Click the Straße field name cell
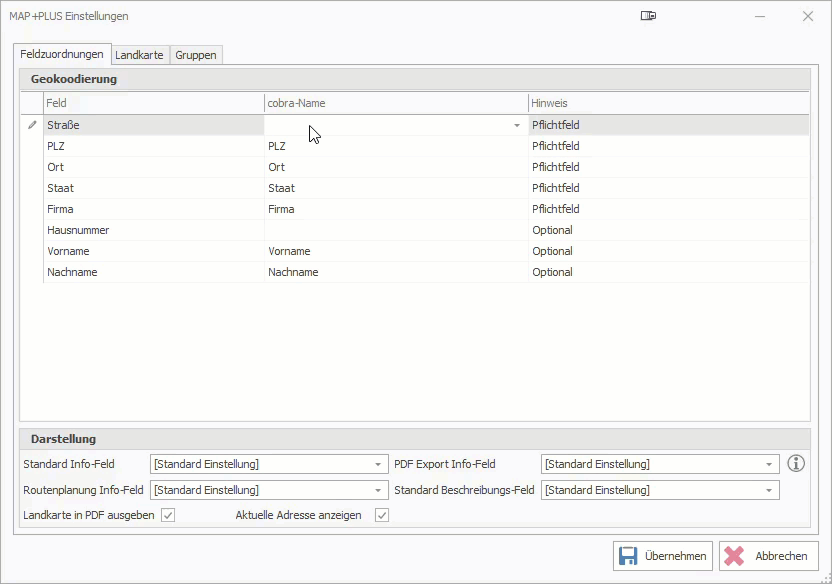Viewport: 832px width, 584px height. tap(154, 125)
